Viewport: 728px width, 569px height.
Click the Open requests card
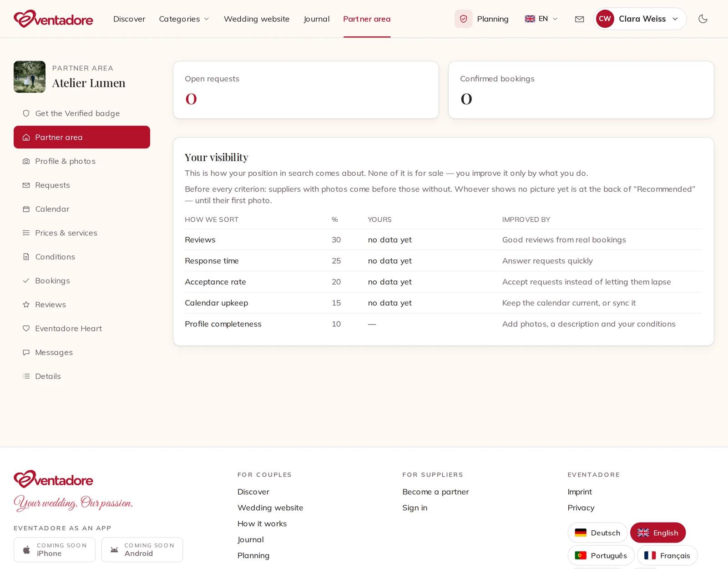[306, 90]
